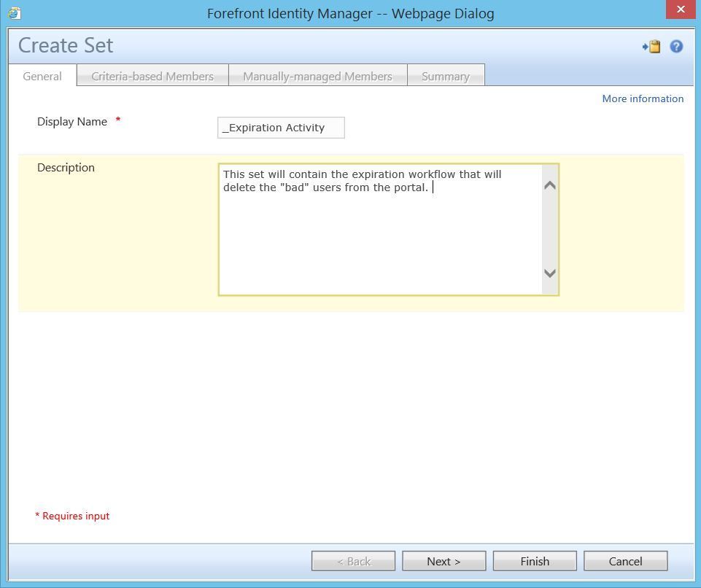Click the clipboard arrow icon in the header

(x=651, y=47)
